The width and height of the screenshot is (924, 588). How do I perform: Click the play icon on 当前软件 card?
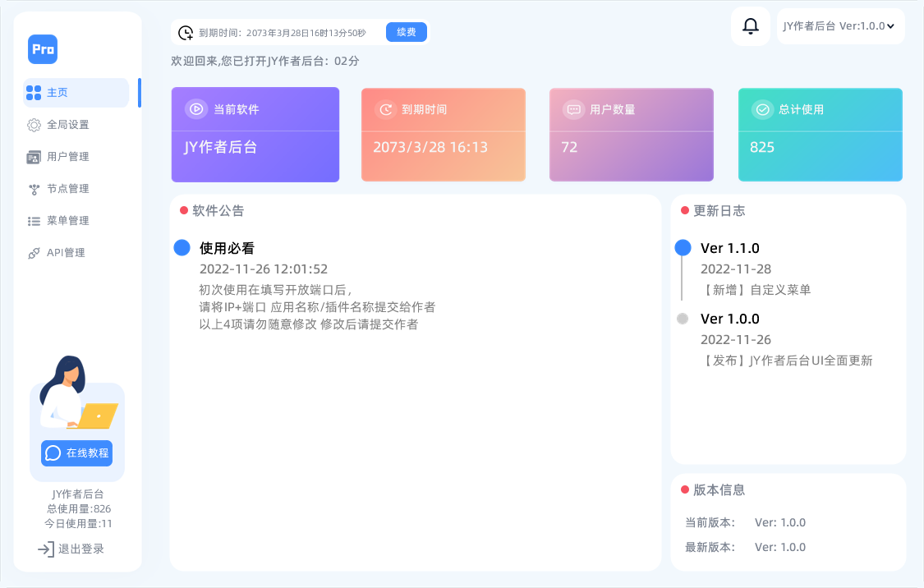195,108
